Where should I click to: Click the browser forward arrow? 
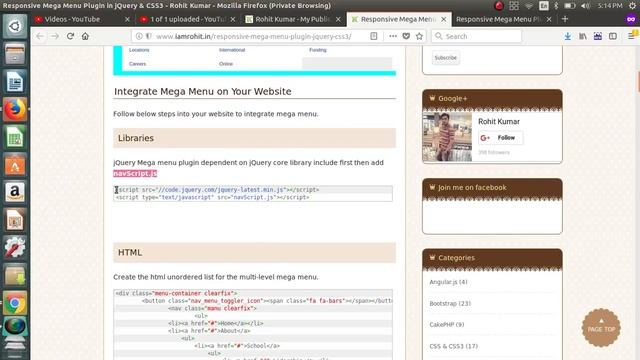[55, 36]
